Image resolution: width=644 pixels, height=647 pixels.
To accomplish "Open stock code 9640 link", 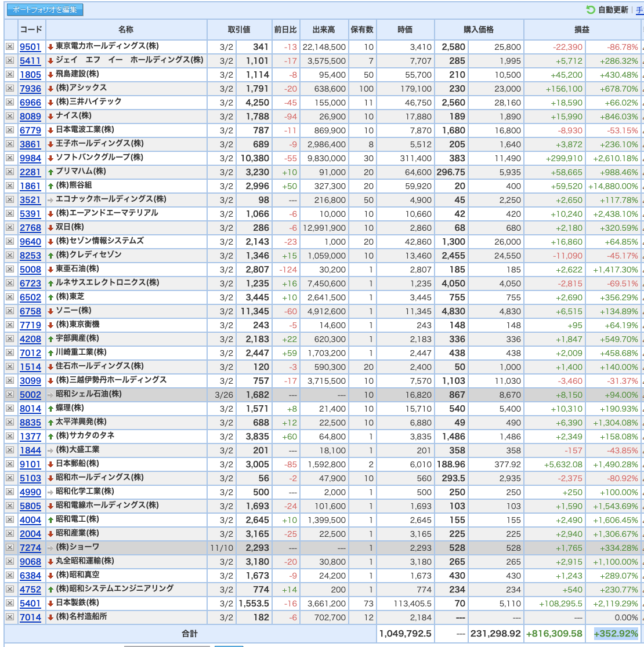I will coord(31,242).
